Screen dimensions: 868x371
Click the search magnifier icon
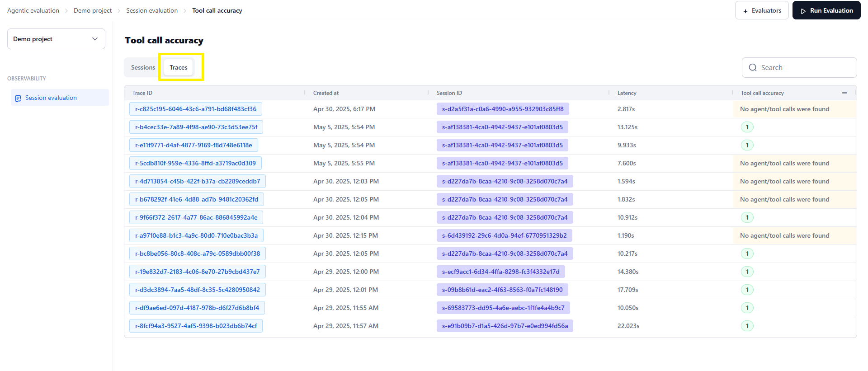click(753, 67)
